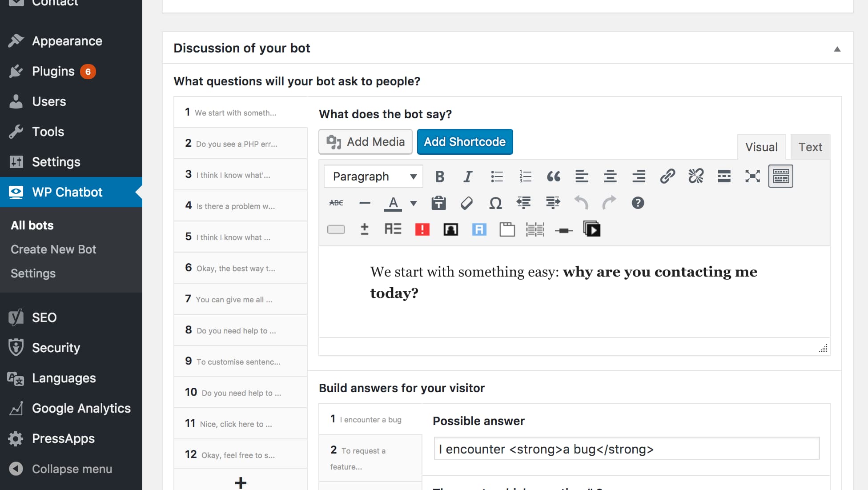Image resolution: width=868 pixels, height=490 pixels.
Task: Click the add new question plus icon
Action: pyautogui.click(x=240, y=483)
